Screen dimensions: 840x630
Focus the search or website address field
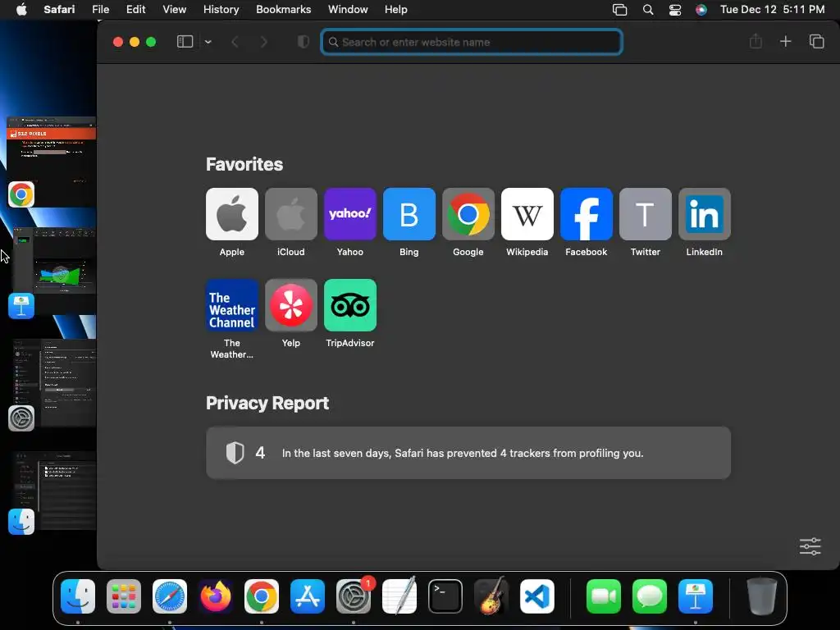click(x=472, y=42)
